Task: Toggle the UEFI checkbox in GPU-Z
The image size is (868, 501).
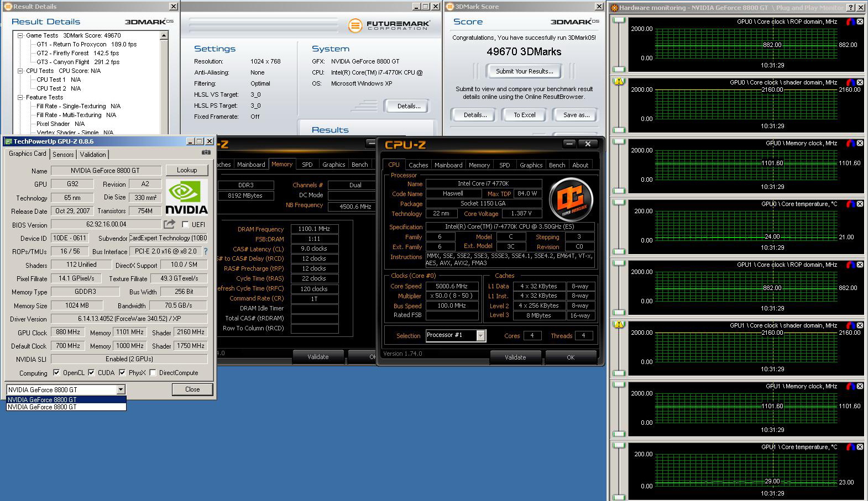Action: click(185, 225)
